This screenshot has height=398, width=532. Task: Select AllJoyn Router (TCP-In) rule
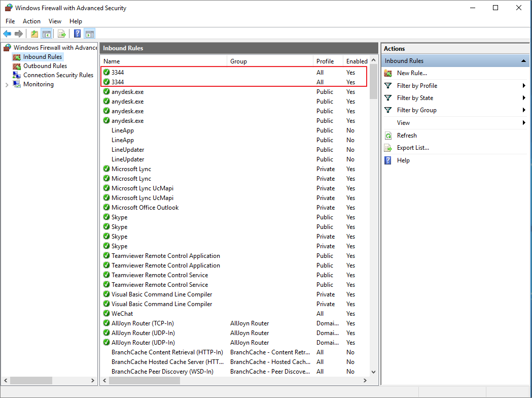[x=235, y=323]
